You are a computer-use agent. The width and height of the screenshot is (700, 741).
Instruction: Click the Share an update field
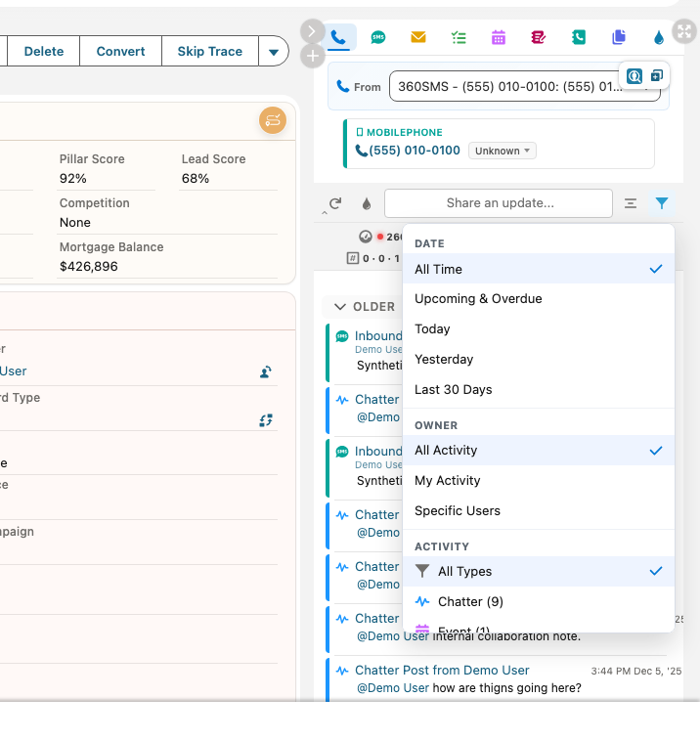tap(499, 203)
